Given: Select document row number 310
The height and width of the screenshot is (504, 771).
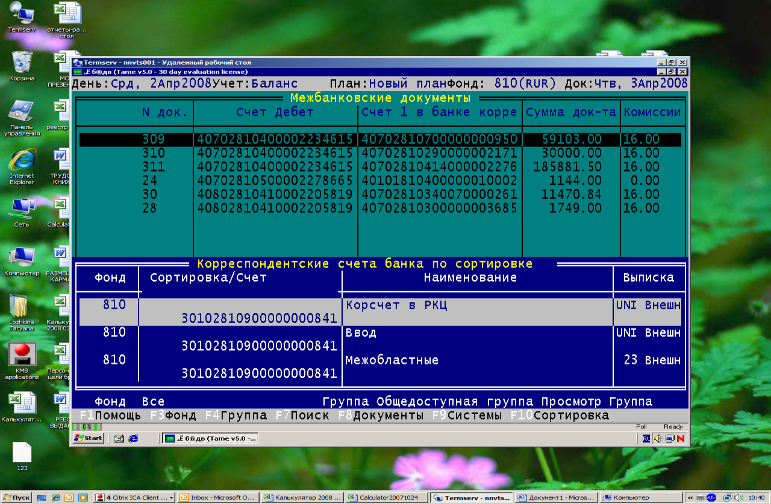Looking at the screenshot, I should [380, 153].
